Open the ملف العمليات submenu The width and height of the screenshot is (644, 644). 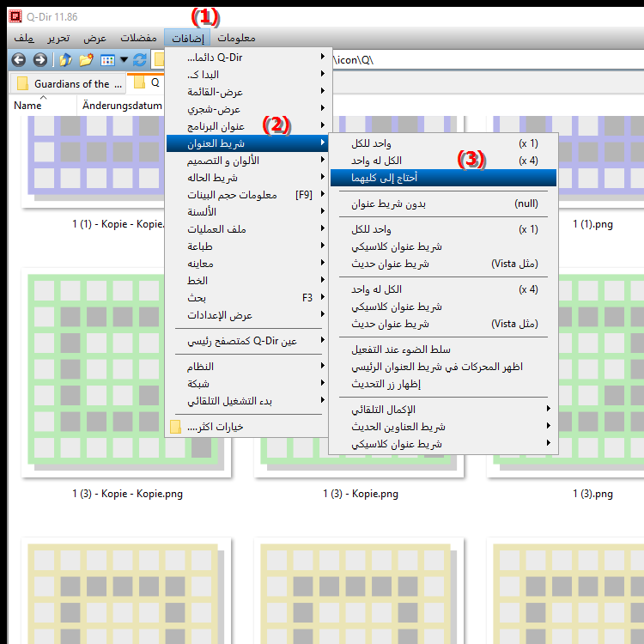click(246, 229)
